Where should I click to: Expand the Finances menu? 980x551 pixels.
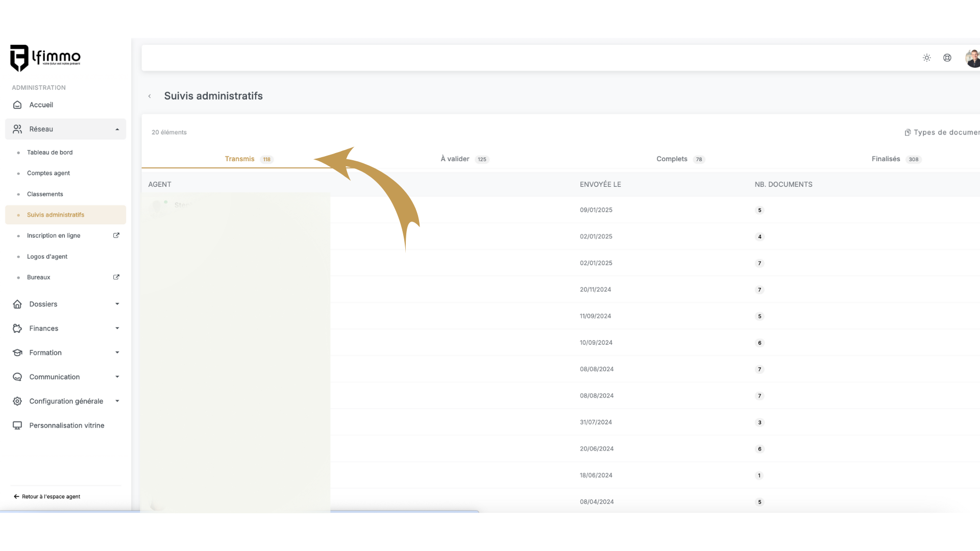tap(117, 328)
